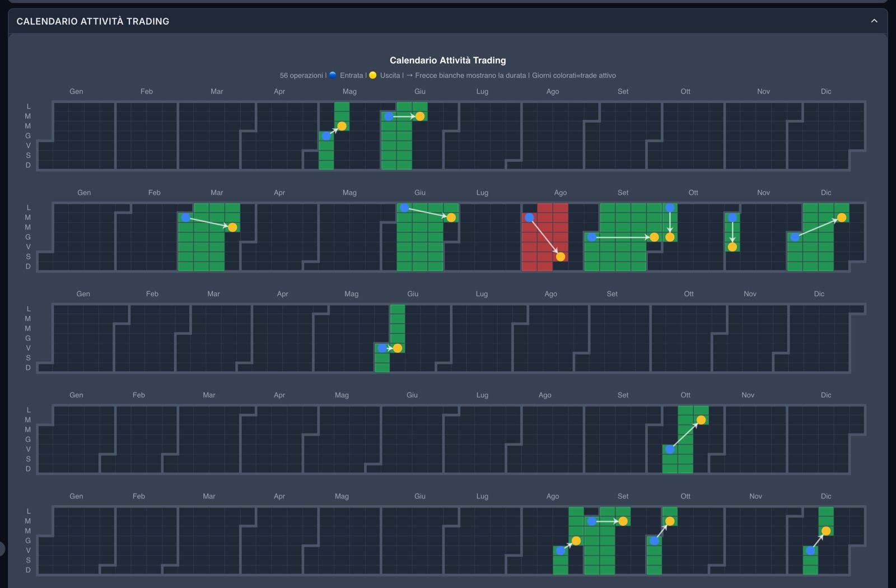Select the chart title Calendario Attività Trading
The image size is (896, 588).
pos(448,60)
